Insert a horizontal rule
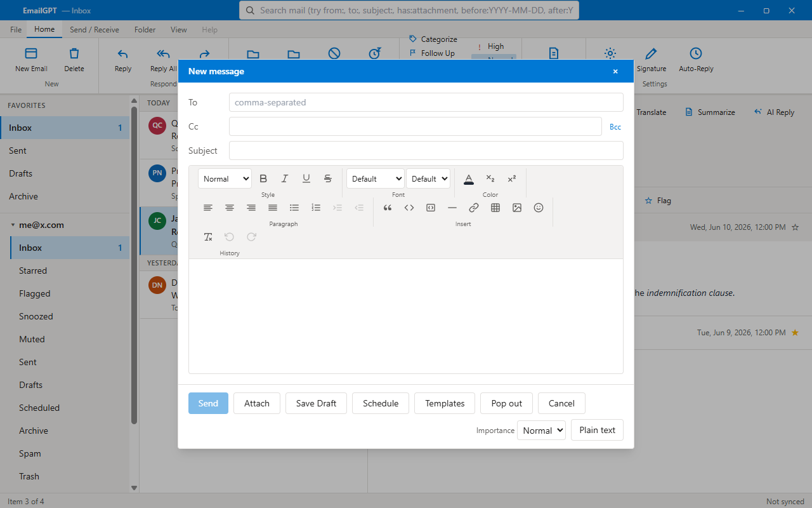Viewport: 812px width, 508px height. pyautogui.click(x=452, y=208)
